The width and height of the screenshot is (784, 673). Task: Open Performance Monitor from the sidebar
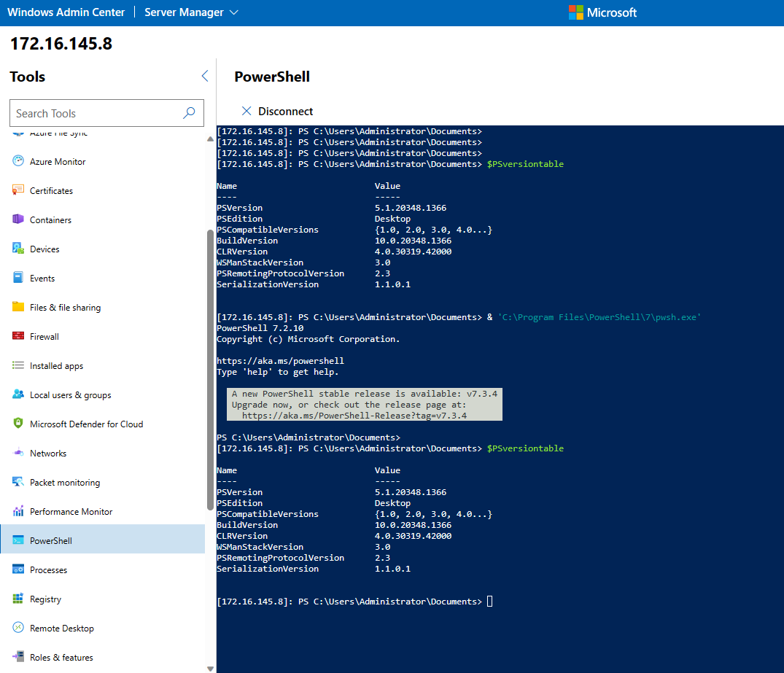(70, 511)
